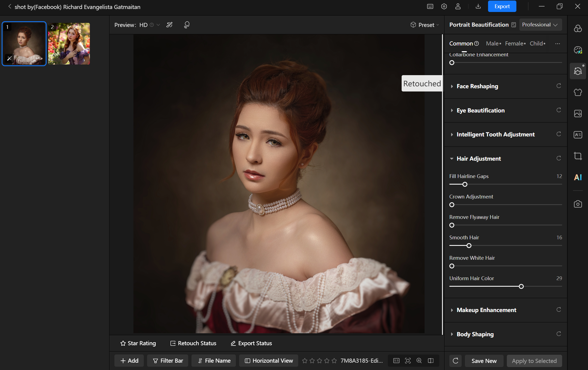Viewport: 588px width, 370px height.
Task: Collapse the Hair Adjustment section
Action: pos(479,158)
